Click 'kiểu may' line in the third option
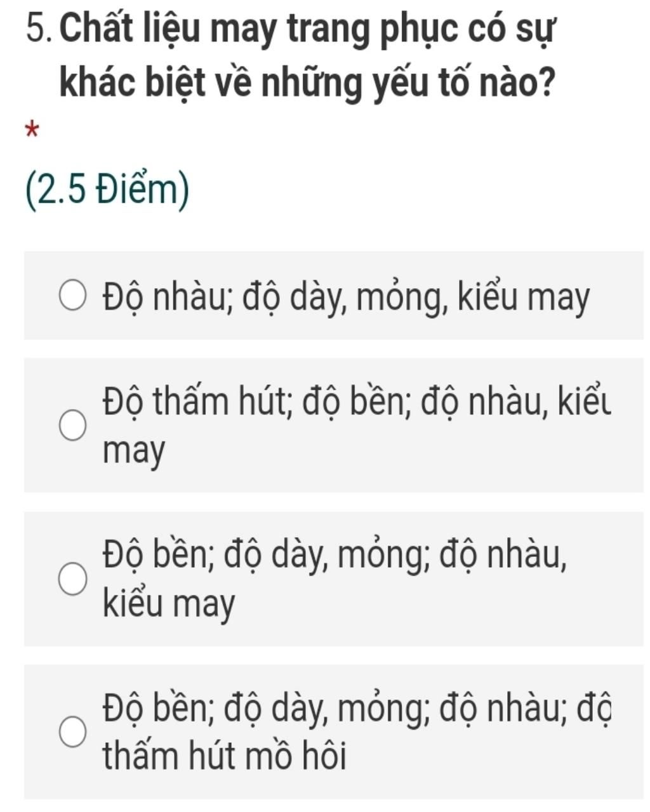The width and height of the screenshot is (650, 812). coord(169,604)
